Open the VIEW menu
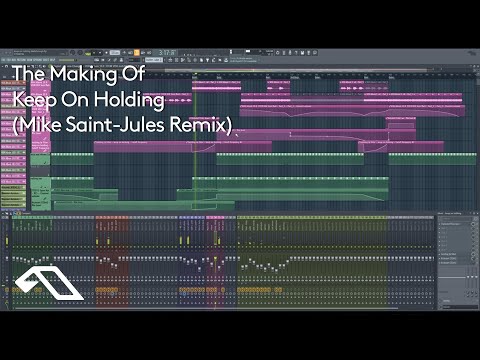480x360 pixels. (29, 60)
